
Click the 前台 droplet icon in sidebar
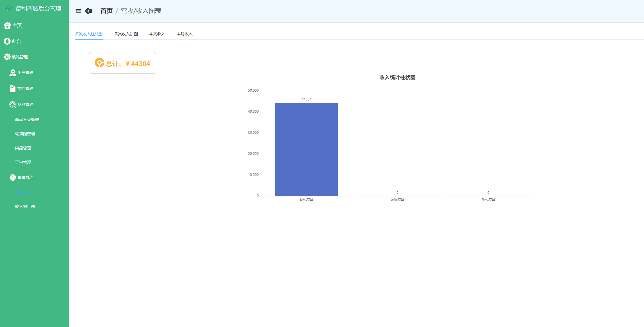pyautogui.click(x=7, y=41)
